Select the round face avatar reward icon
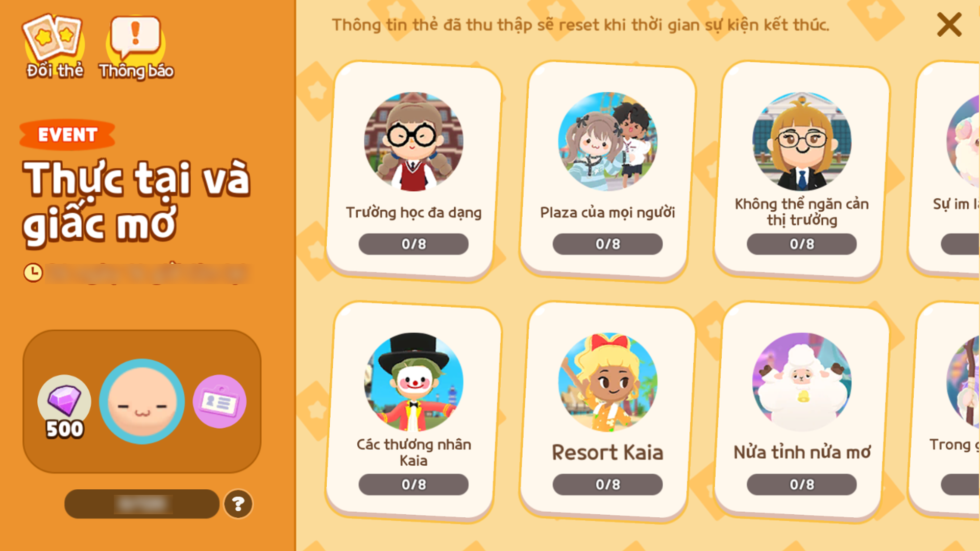Image resolution: width=980 pixels, height=551 pixels. [x=142, y=402]
